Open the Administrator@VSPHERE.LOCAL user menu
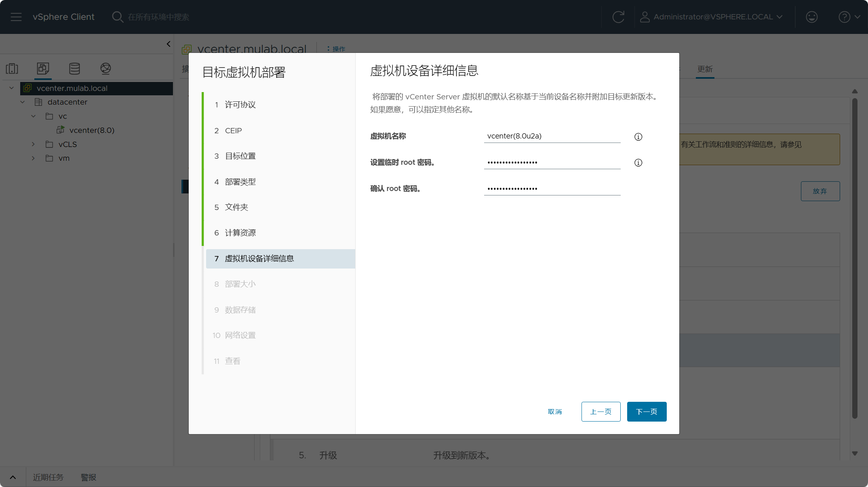 pos(711,17)
